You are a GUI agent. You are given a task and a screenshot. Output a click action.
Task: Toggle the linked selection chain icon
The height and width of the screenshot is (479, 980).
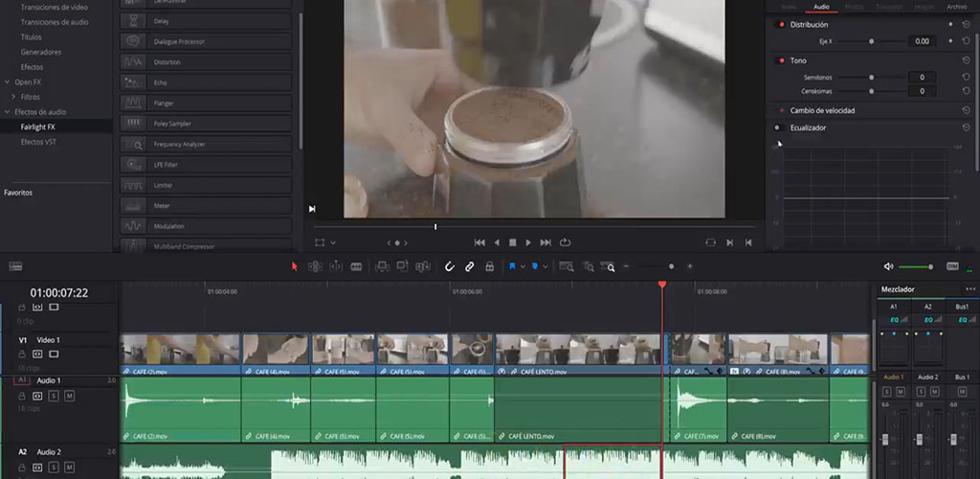coord(470,266)
